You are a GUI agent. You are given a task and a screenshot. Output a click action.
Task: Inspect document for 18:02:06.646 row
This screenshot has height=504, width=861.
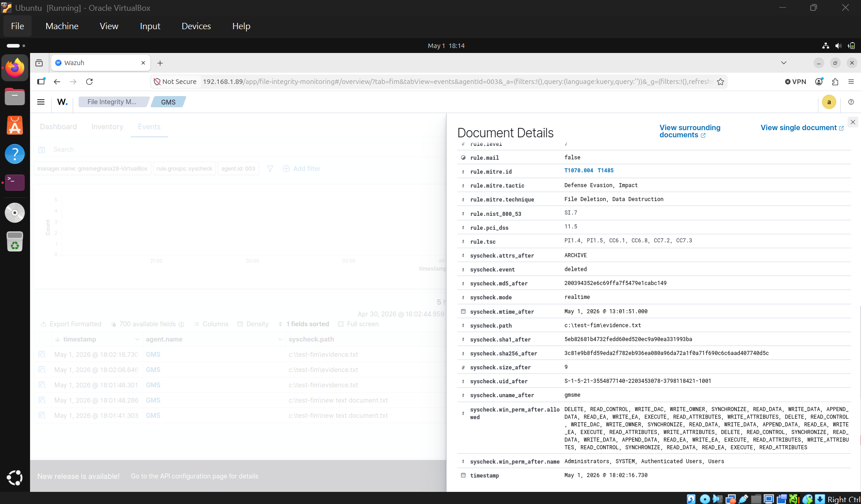point(42,370)
